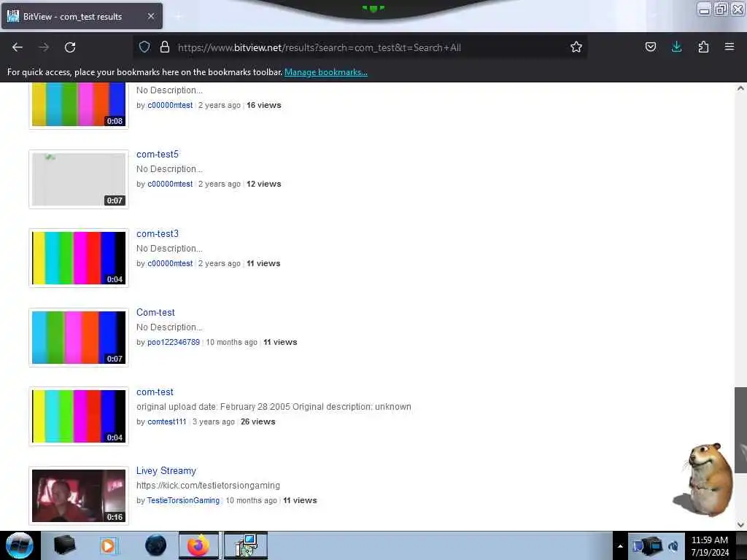This screenshot has width=747, height=560.
Task: Open a new browser tab
Action: [x=178, y=16]
